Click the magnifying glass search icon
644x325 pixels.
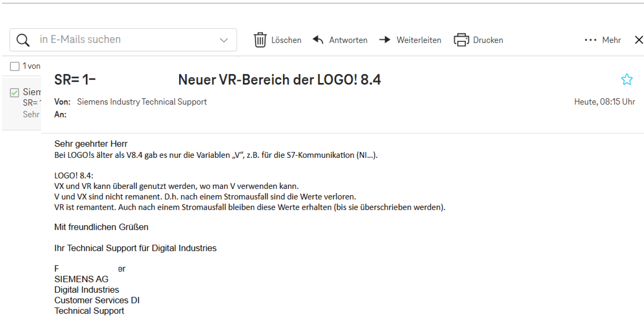click(23, 40)
